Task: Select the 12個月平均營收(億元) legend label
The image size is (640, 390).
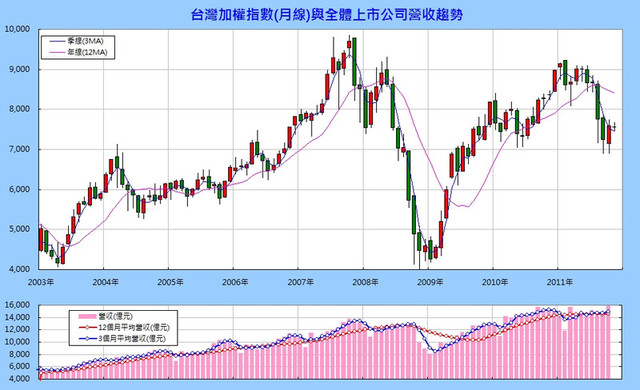Action: 134,328
